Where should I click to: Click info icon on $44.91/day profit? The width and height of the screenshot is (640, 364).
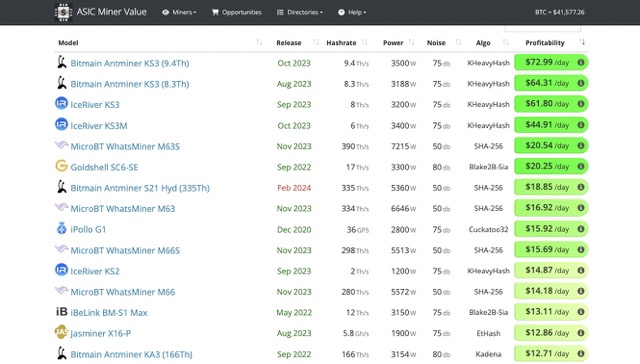(x=581, y=125)
